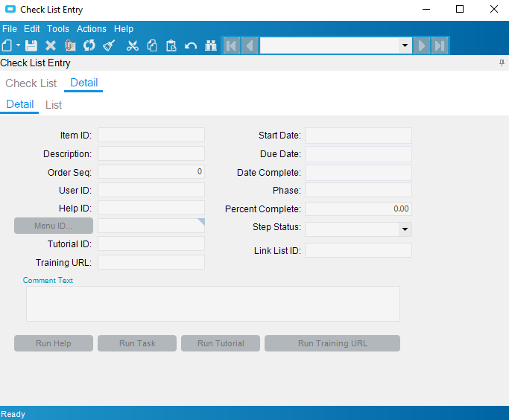Go to previous record navigation button
This screenshot has width=509, height=420.
[250, 45]
